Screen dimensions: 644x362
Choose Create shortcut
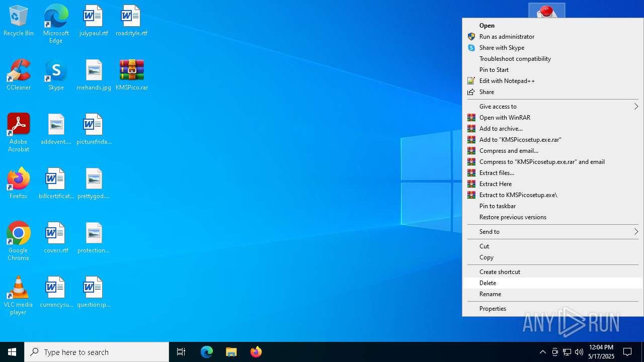(553, 272)
